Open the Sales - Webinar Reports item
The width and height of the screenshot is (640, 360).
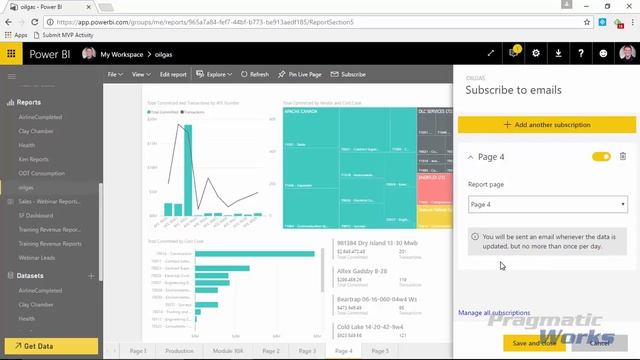tap(49, 202)
